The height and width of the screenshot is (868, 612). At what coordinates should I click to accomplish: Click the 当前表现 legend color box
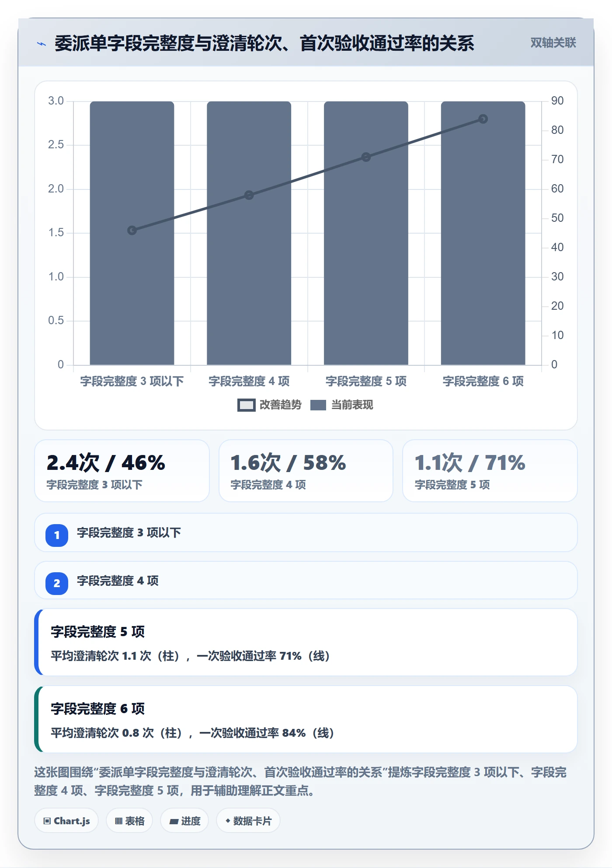(318, 405)
